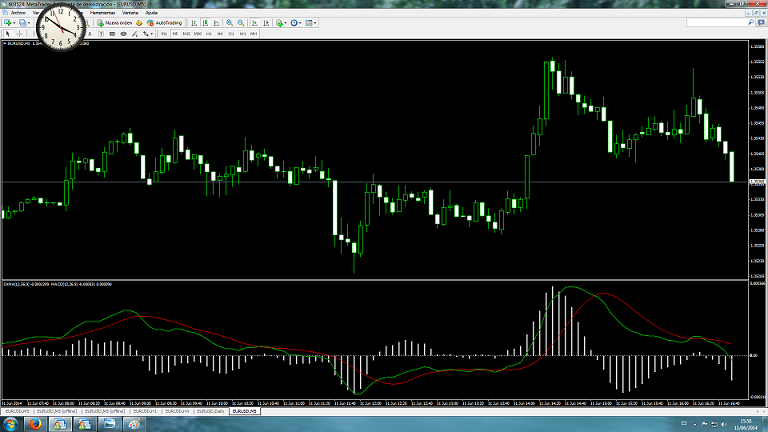Select the ellipse shape tool
This screenshot has height=432, width=768.
[123, 34]
